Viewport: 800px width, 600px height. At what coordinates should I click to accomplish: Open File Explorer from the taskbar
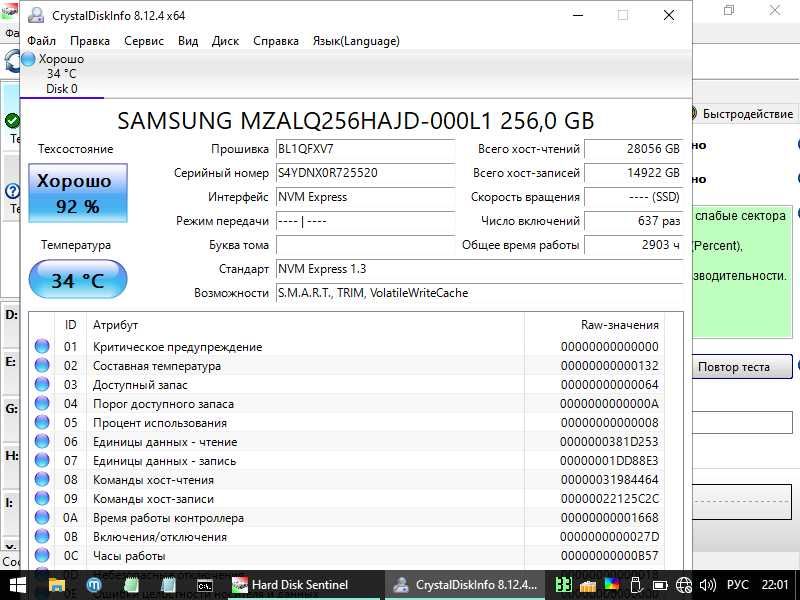click(x=57, y=585)
